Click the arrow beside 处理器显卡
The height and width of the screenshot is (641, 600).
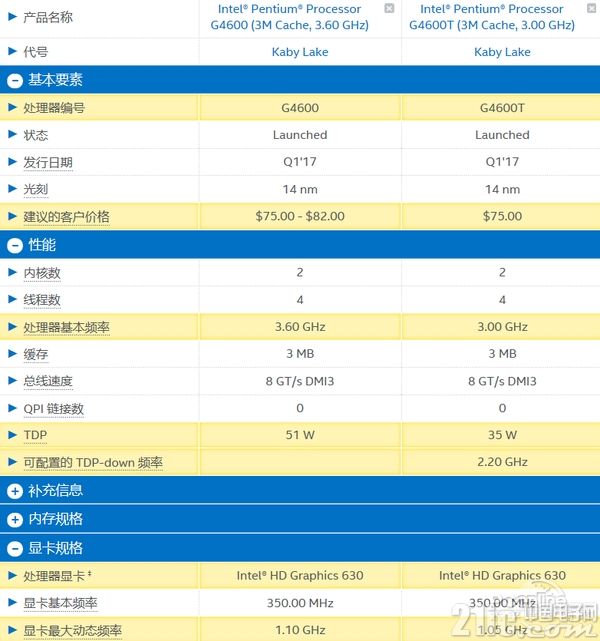(12, 576)
